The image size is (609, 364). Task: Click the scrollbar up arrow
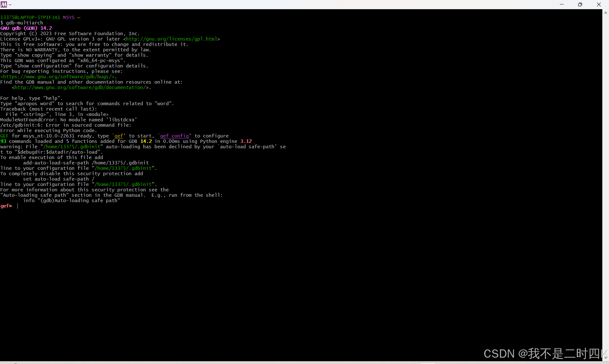click(606, 13)
